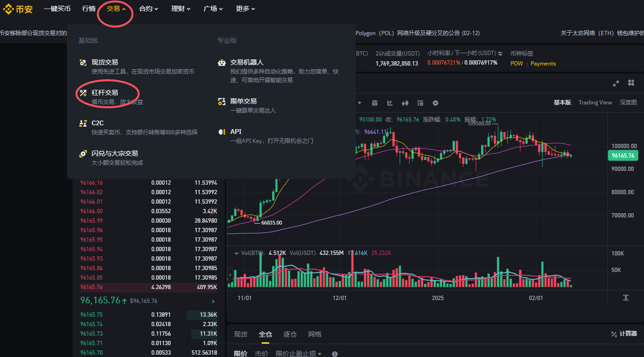Click the 交易机器人 robot icon
The image size is (644, 357).
[x=221, y=62]
